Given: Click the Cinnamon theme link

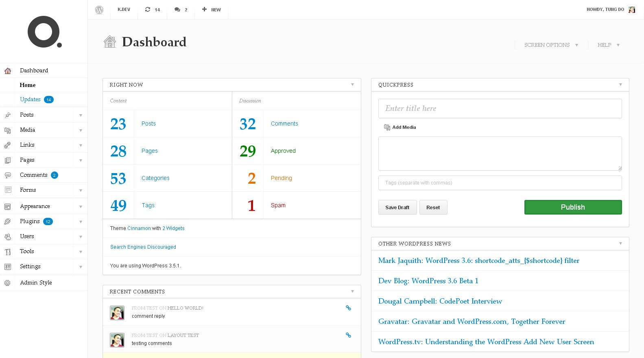Looking at the screenshot, I should (x=139, y=228).
